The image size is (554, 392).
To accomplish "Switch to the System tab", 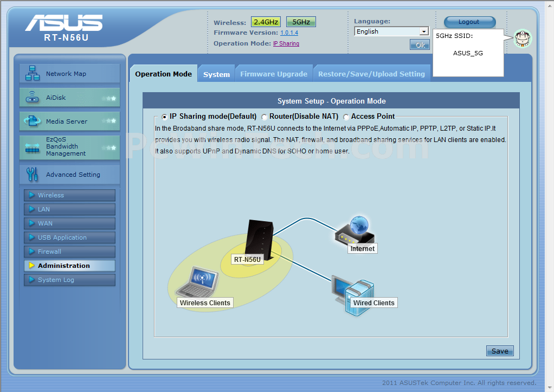I will click(x=217, y=74).
